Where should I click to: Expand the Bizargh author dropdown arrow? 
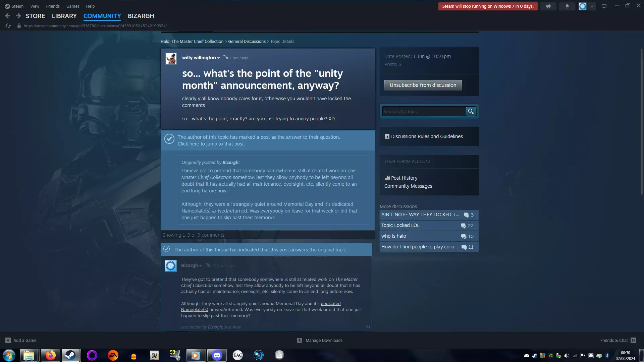tap(201, 266)
